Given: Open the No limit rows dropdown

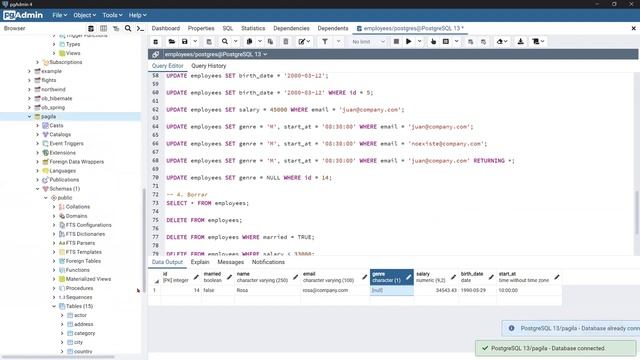Looking at the screenshot, I should click(368, 42).
